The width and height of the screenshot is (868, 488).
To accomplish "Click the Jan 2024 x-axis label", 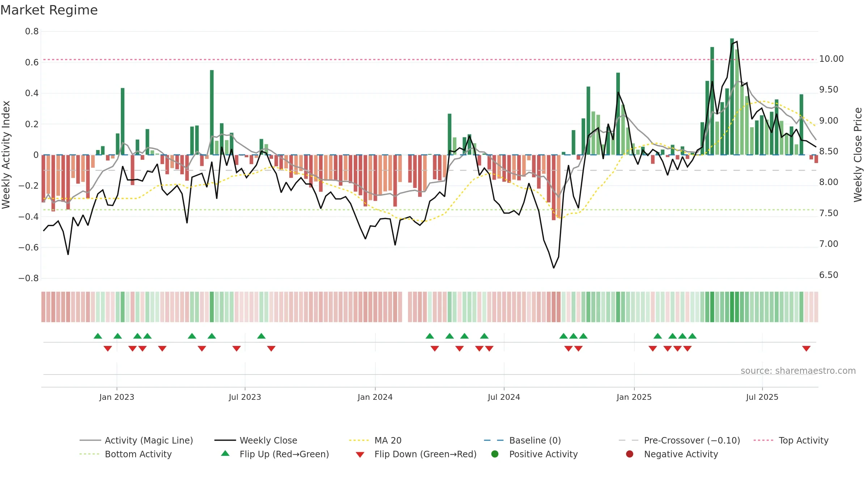I will pyautogui.click(x=375, y=397).
